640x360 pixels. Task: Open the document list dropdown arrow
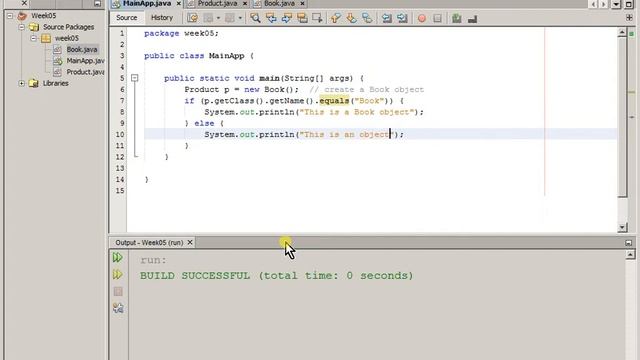pyautogui.click(x=616, y=4)
